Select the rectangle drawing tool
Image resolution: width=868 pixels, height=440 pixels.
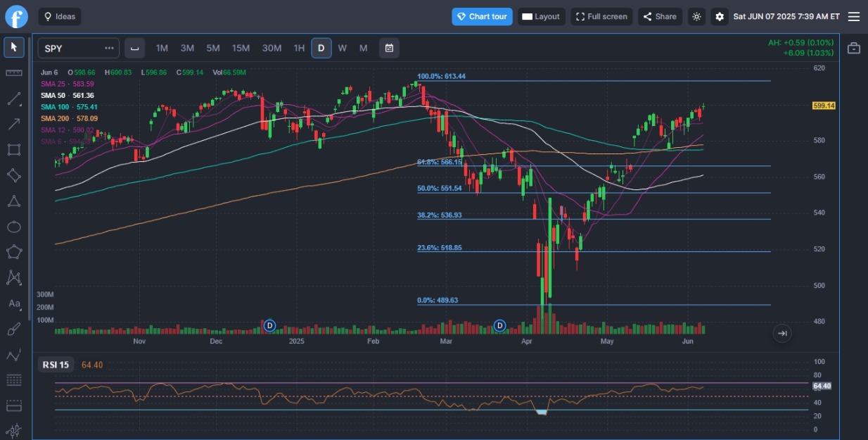click(14, 150)
